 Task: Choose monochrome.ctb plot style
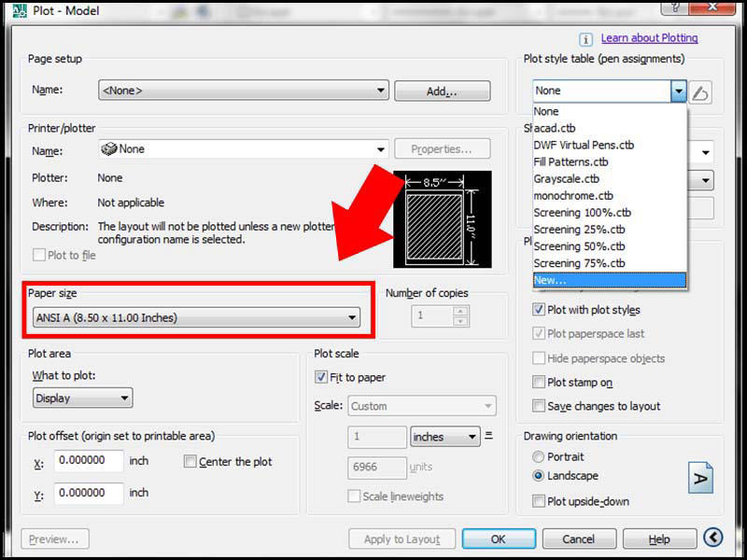[x=610, y=196]
